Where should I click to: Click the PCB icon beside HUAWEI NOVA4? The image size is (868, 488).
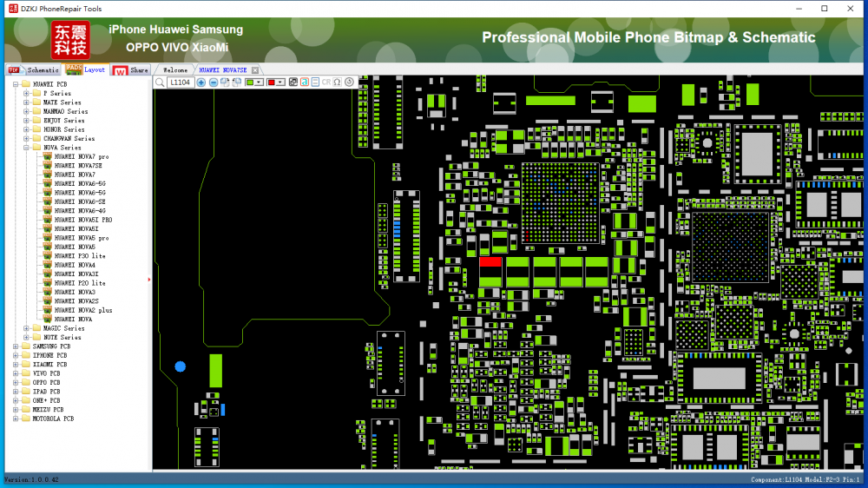point(48,265)
